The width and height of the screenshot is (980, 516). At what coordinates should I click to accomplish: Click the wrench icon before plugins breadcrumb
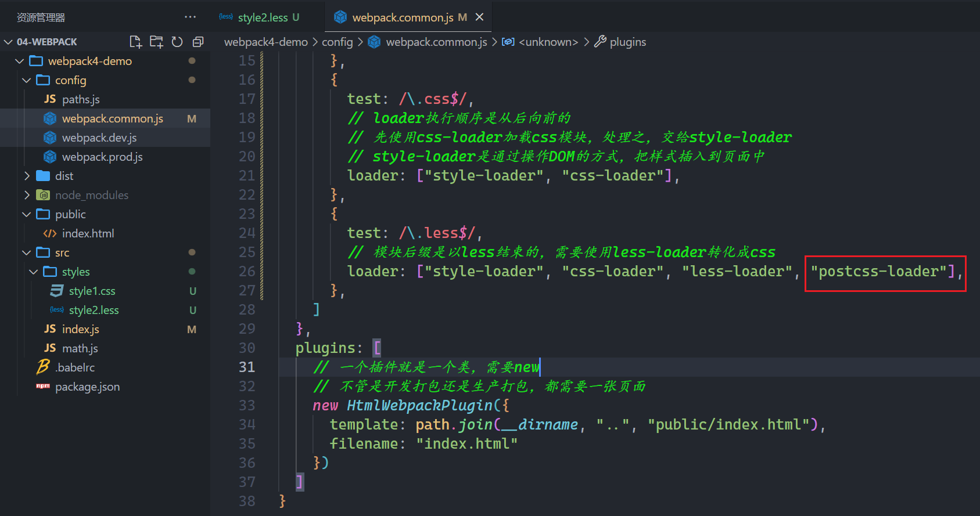pyautogui.click(x=600, y=42)
